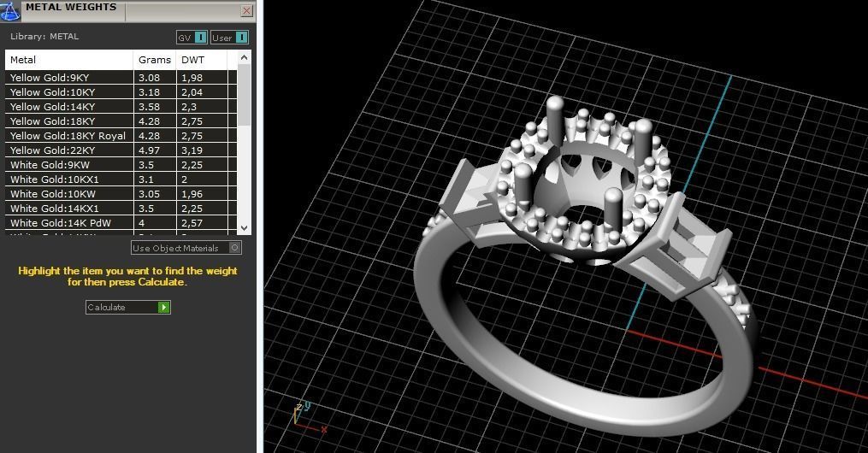Select the White Gold:10KW row
The width and height of the screenshot is (868, 453).
121,193
